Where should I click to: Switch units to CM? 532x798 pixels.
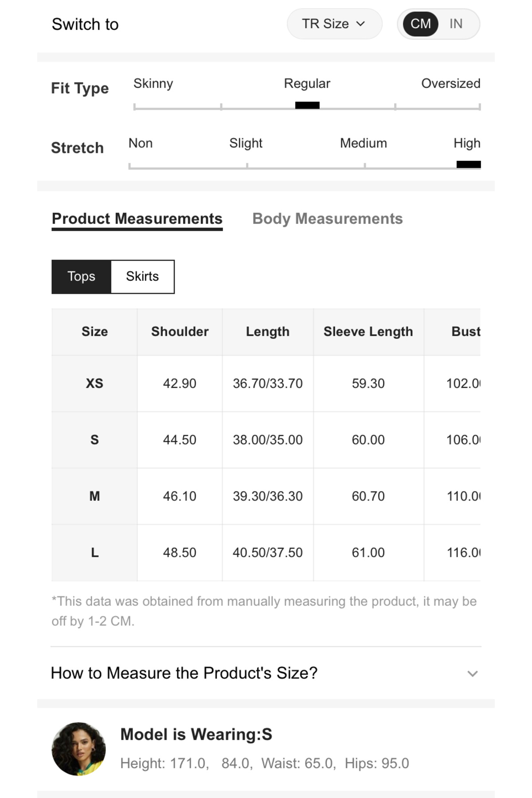tap(420, 24)
